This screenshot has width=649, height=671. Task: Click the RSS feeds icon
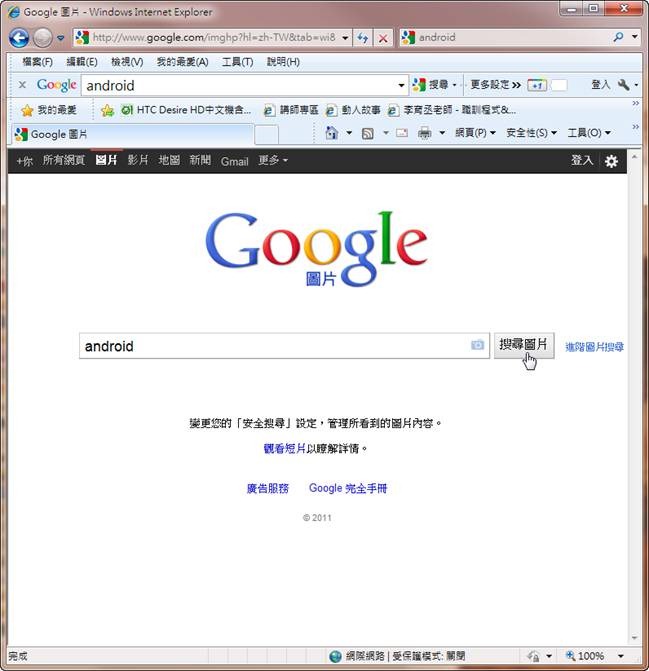coord(367,134)
